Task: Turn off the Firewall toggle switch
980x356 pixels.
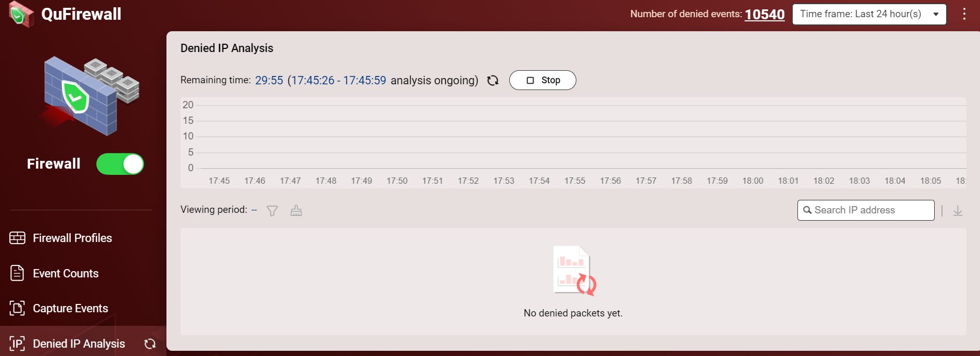Action: (120, 164)
